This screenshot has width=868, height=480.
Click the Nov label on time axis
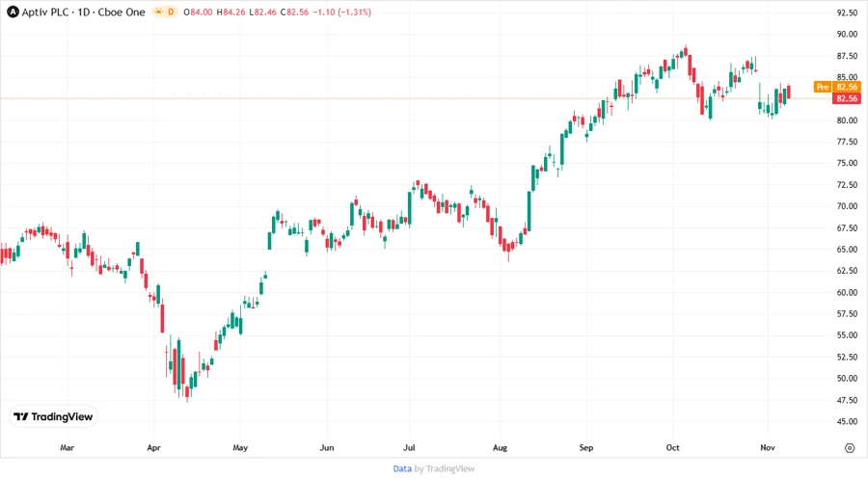[x=768, y=447]
